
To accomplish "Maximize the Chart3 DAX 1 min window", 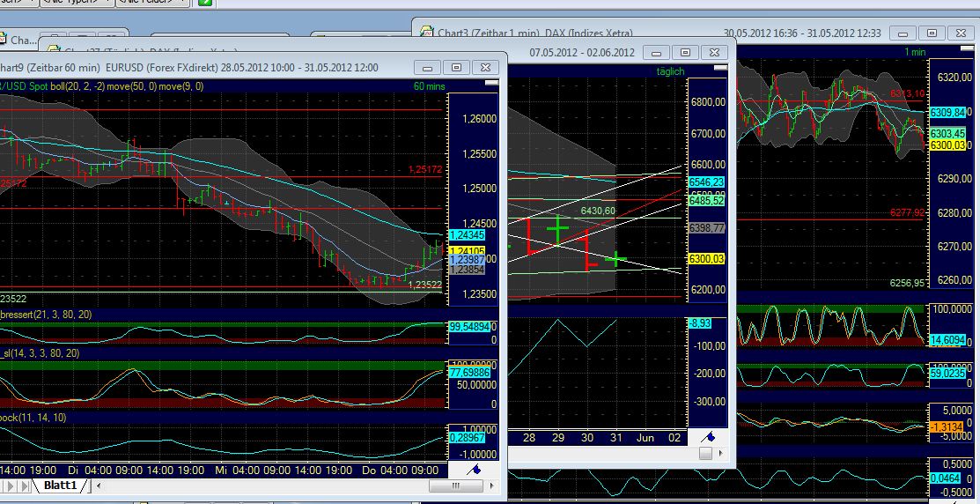I will [932, 33].
